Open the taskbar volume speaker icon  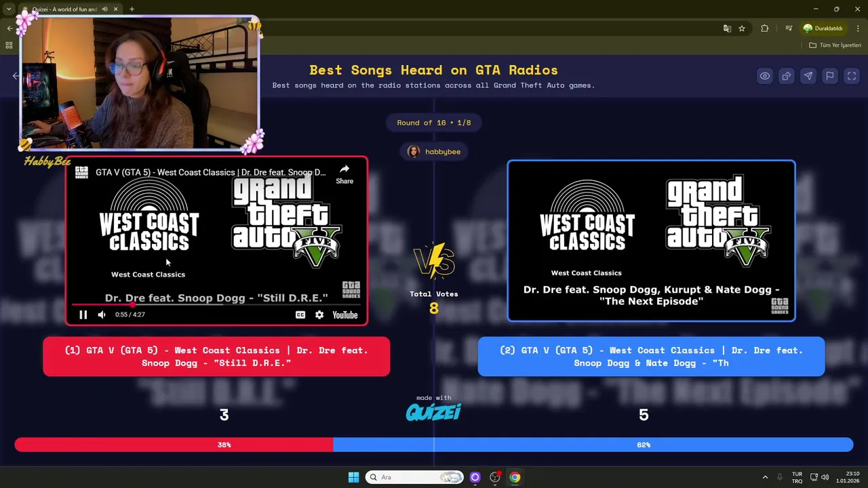(x=825, y=477)
